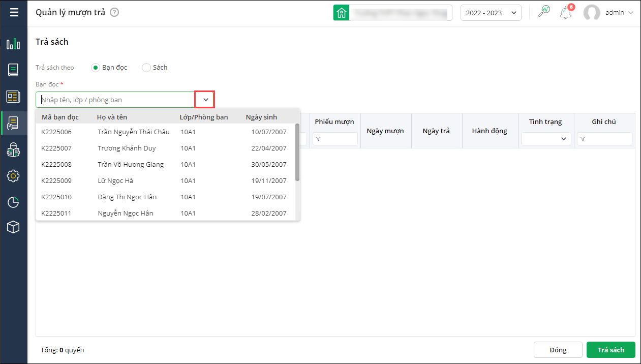Image resolution: width=641 pixels, height=364 pixels.
Task: Click reader code K2225009
Action: (x=56, y=181)
